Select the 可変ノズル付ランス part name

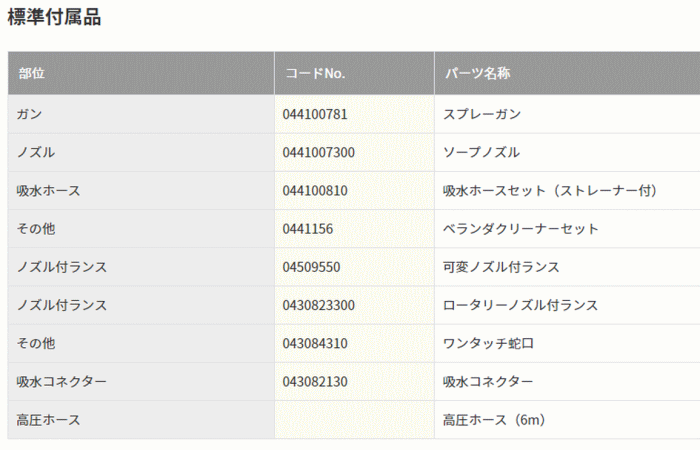click(x=501, y=267)
